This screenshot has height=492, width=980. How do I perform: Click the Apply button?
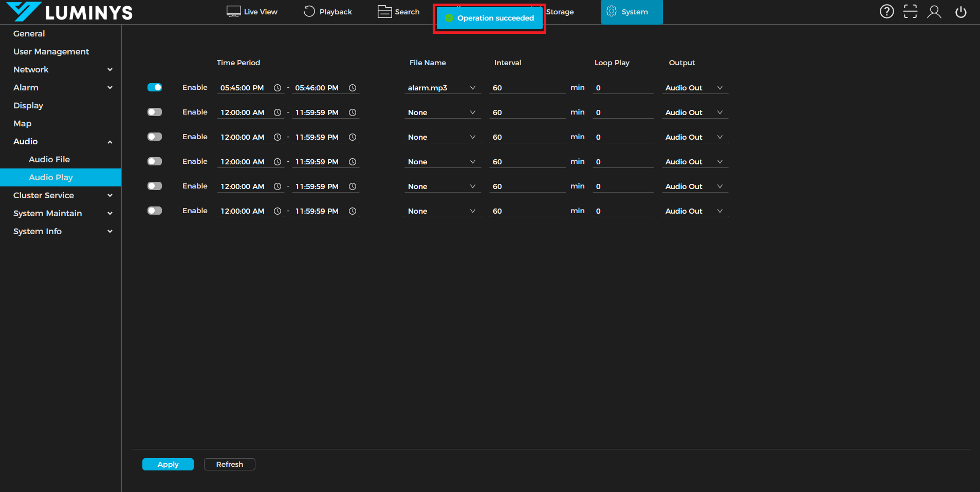click(168, 464)
